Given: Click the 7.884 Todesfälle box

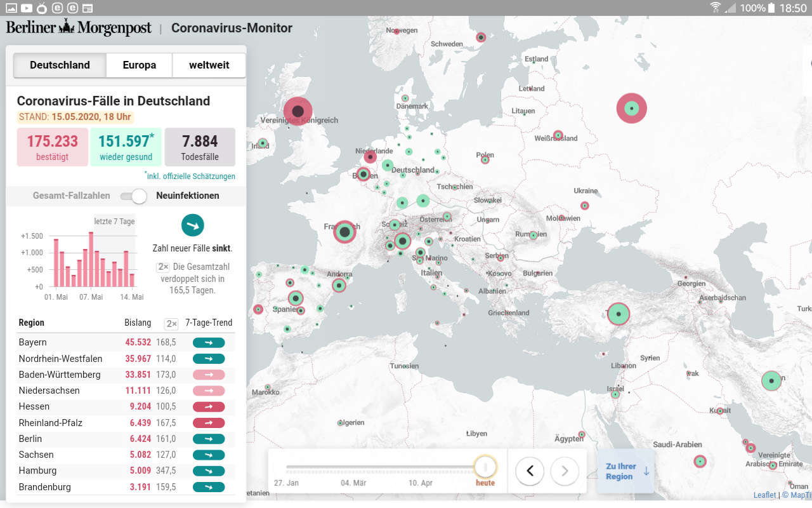Looking at the screenshot, I should [200, 147].
